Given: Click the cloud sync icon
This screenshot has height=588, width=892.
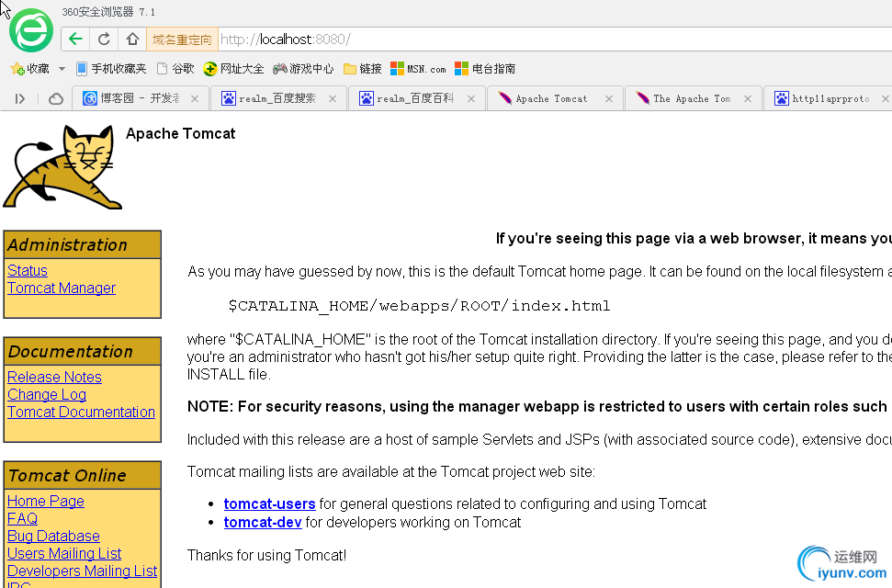Looking at the screenshot, I should tap(56, 99).
